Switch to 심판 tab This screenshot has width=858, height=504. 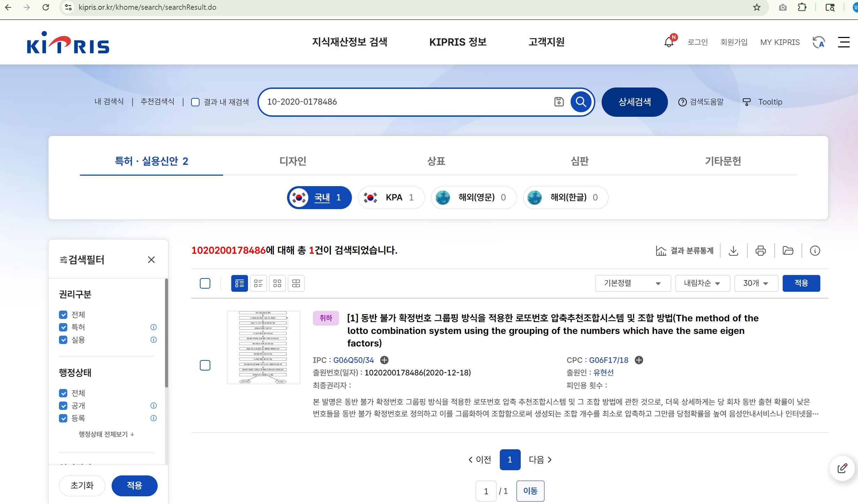580,161
